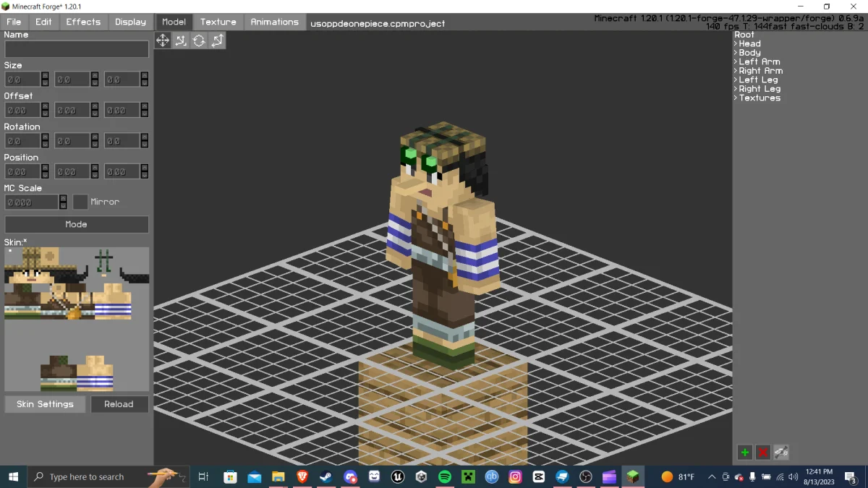Screen dimensions: 868x488
Task: Select the Root tree item
Action: [744, 35]
